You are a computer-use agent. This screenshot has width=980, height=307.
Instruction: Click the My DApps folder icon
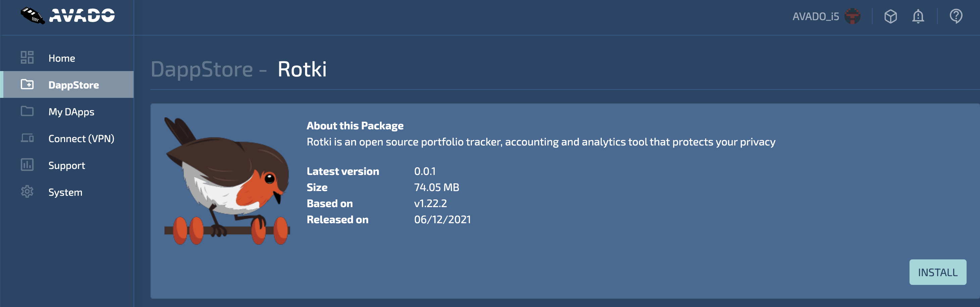point(27,111)
